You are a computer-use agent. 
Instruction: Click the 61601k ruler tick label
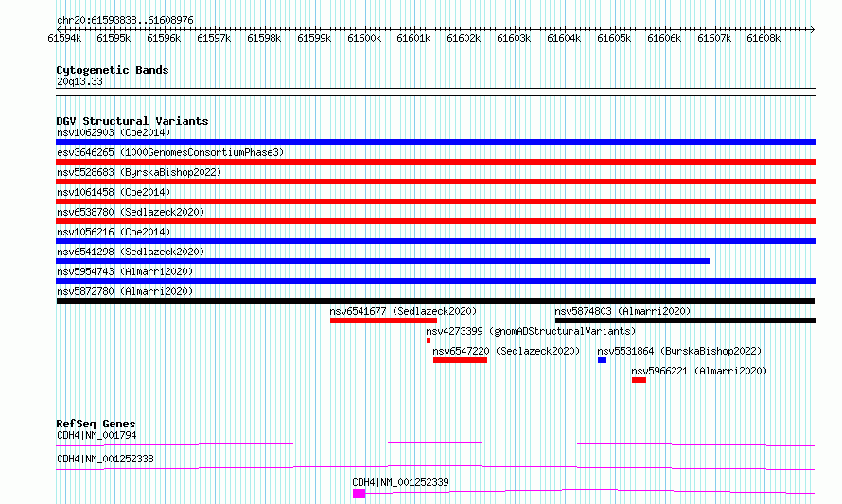pyautogui.click(x=413, y=38)
